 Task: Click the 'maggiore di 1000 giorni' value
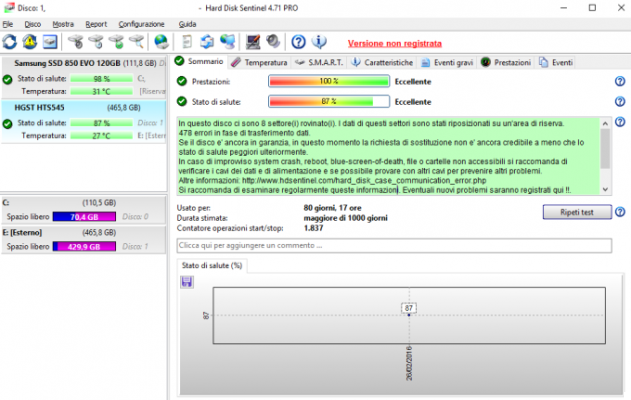tap(345, 218)
